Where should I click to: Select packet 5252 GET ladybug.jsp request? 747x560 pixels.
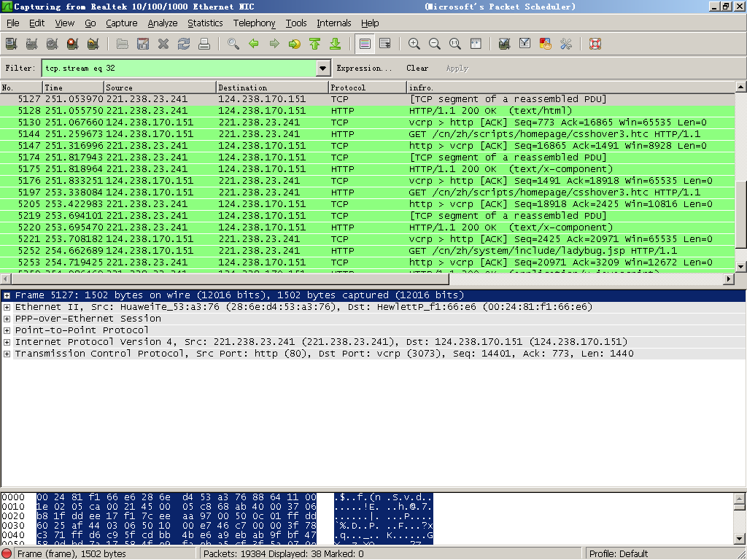pos(368,251)
